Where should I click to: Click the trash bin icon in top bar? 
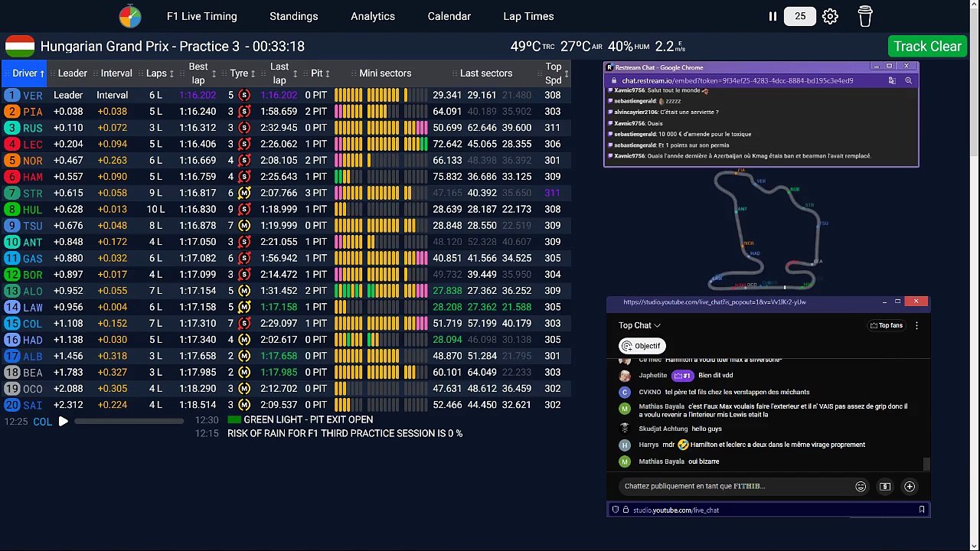(x=864, y=16)
